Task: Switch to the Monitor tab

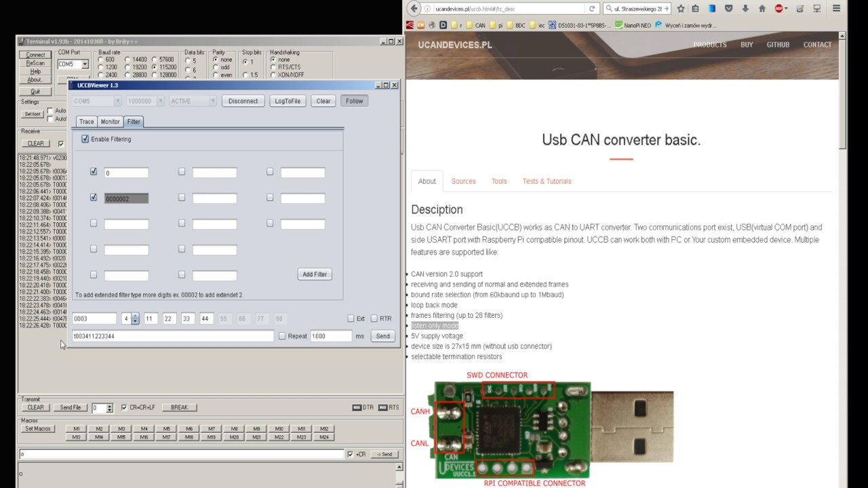Action: (x=110, y=122)
